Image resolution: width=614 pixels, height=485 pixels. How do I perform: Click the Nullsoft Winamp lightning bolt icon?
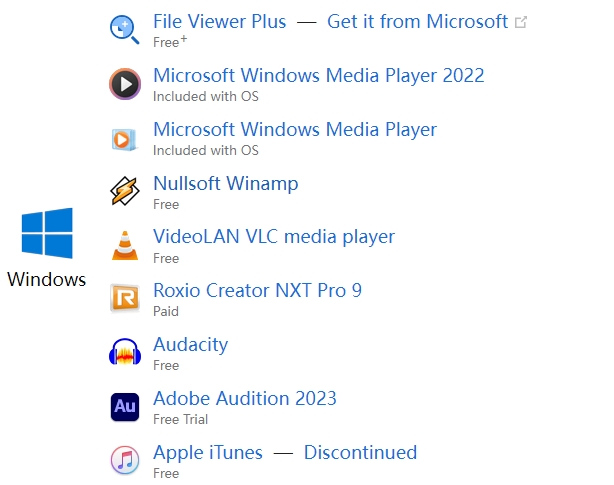click(125, 191)
